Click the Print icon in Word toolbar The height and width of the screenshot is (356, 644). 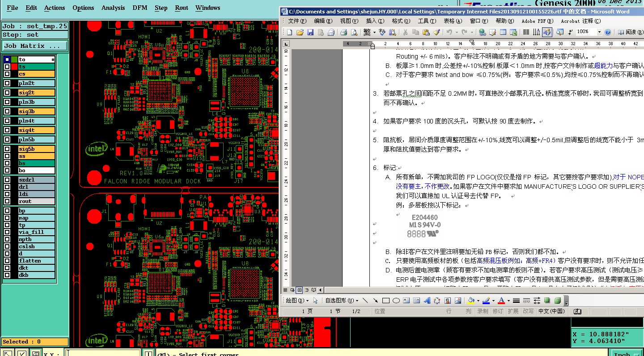click(x=343, y=32)
